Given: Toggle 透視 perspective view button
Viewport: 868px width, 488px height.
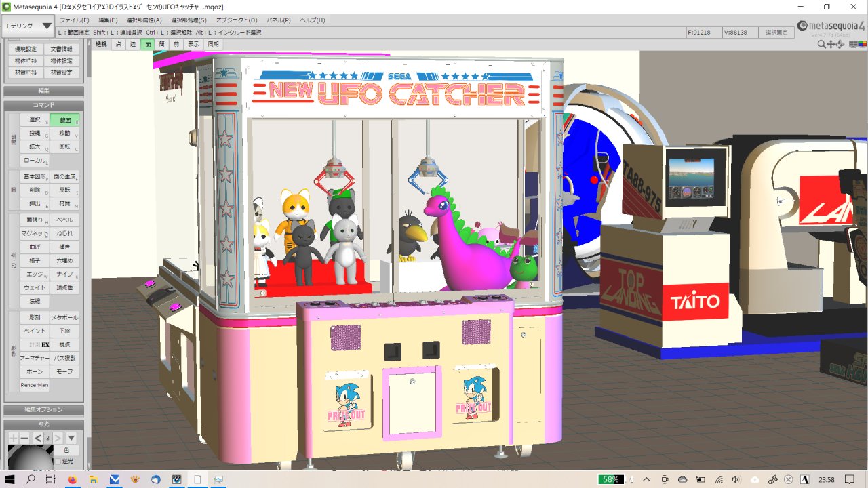Looking at the screenshot, I should (101, 44).
